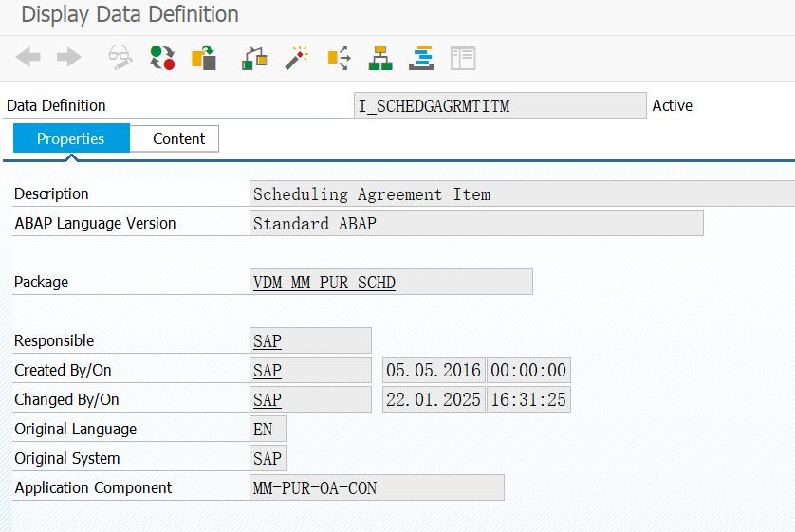Image resolution: width=795 pixels, height=532 pixels.
Task: Open Changed By SAP user link
Action: coord(268,400)
